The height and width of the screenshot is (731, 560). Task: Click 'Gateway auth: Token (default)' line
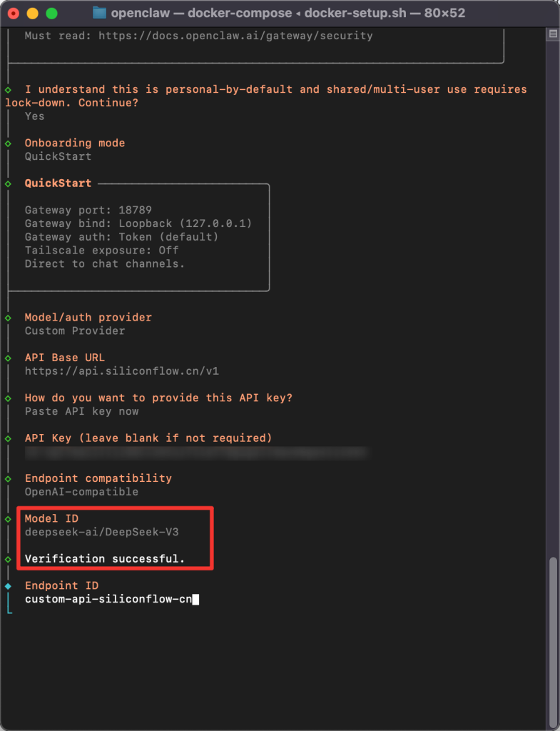pos(121,237)
